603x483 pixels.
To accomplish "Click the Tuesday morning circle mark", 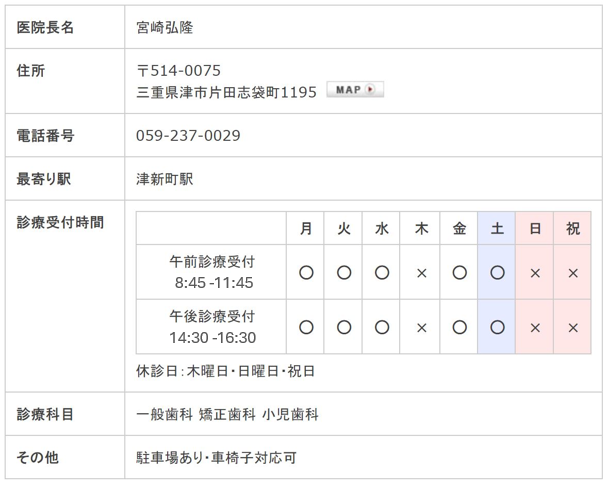I will coord(344,273).
